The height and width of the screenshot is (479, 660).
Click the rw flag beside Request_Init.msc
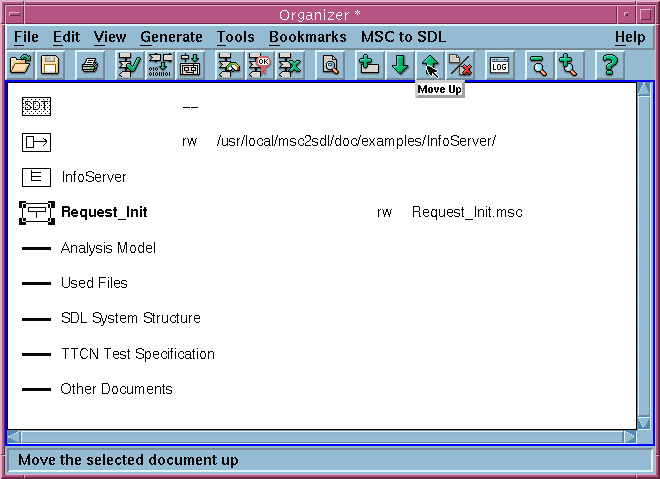384,213
